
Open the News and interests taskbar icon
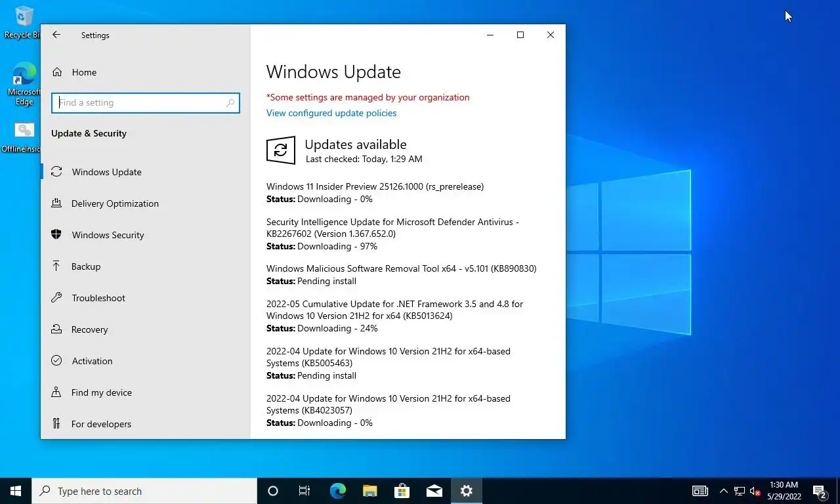pos(700,491)
